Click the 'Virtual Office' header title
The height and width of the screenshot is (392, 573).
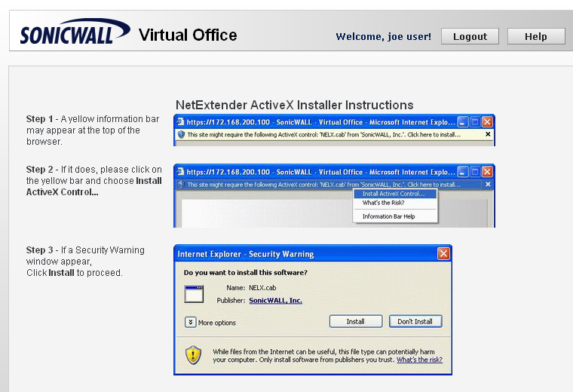pos(188,35)
